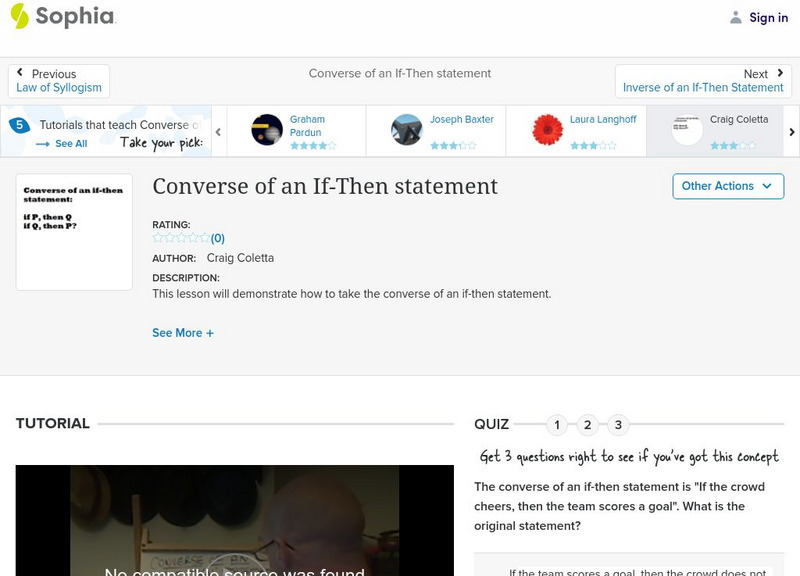This screenshot has width=800, height=576.
Task: Click Craig Coletta's star rating in carousel
Action: [733, 146]
